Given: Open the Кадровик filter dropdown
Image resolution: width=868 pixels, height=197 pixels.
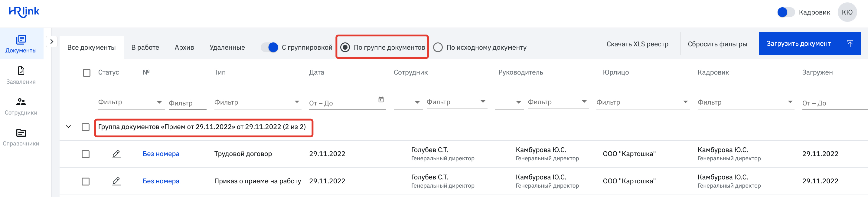Looking at the screenshot, I should click(x=746, y=102).
